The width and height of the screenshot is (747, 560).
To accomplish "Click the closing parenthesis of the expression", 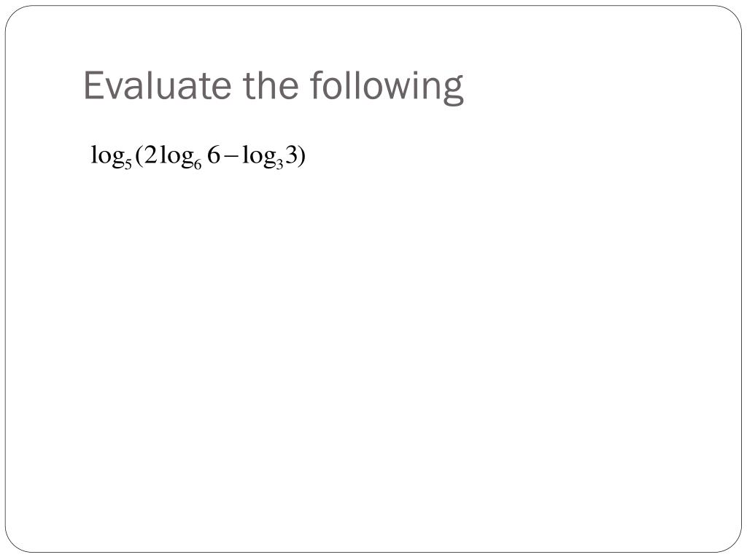I will click(x=301, y=156).
